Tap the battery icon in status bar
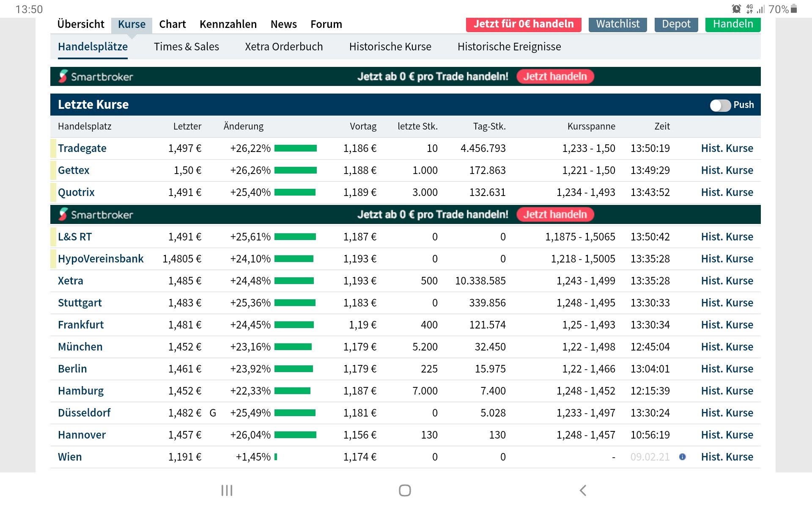The width and height of the screenshot is (812, 508). (794, 9)
